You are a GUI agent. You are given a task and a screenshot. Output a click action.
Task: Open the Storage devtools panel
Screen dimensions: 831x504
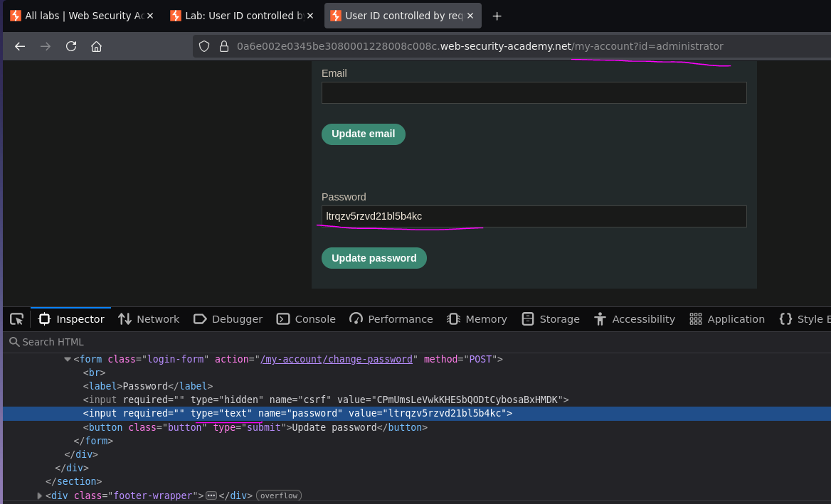551,319
